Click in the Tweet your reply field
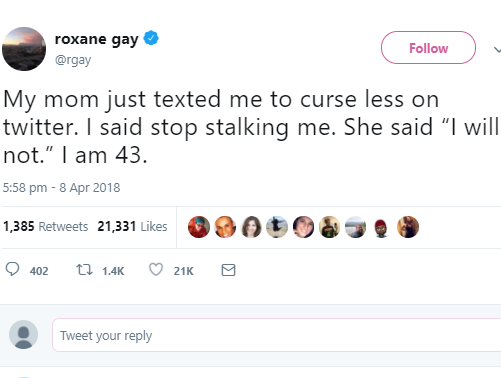Screen dimensions: 501x378 (276, 335)
